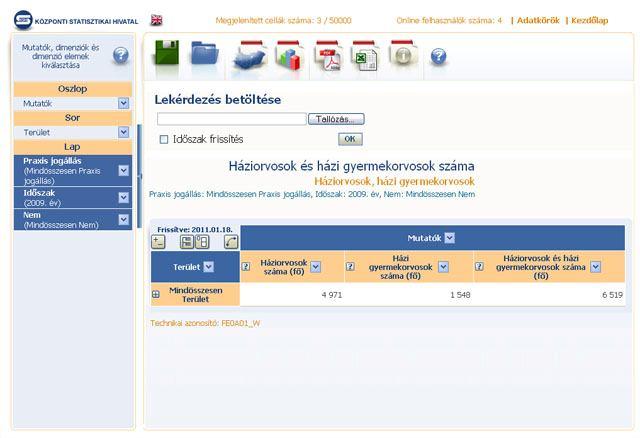This screenshot has height=438, width=640.
Task: Open the blue folder load query icon
Action: (x=204, y=53)
